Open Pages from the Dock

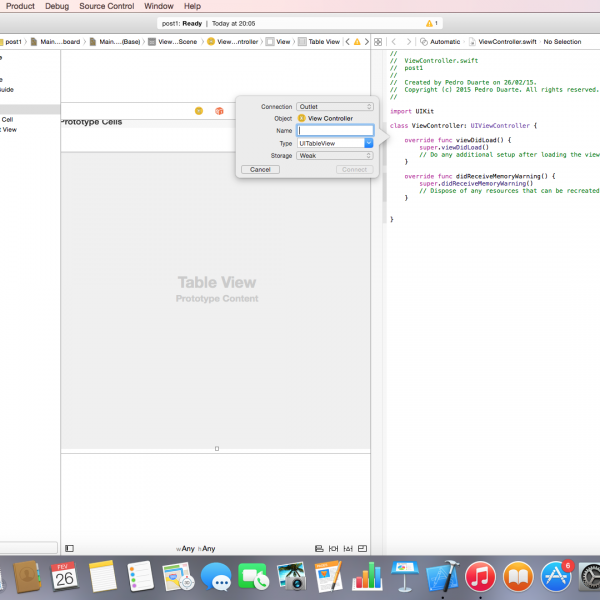point(328,576)
